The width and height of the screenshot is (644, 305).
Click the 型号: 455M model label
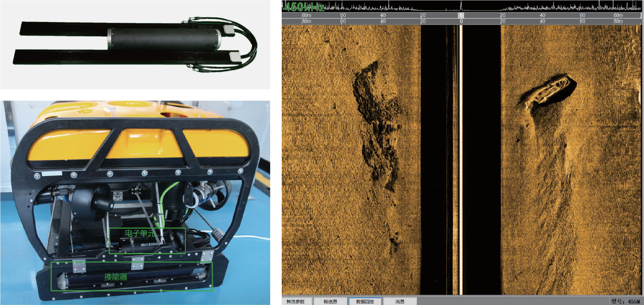pos(625,301)
